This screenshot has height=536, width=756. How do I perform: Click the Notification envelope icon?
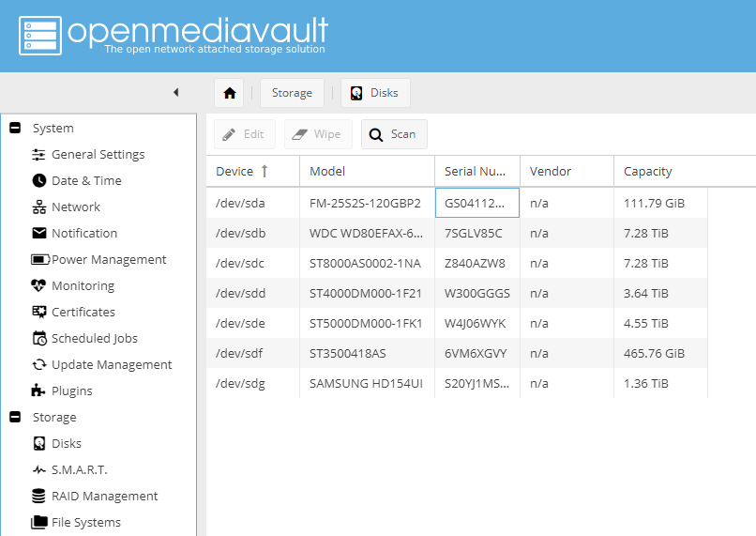[38, 233]
